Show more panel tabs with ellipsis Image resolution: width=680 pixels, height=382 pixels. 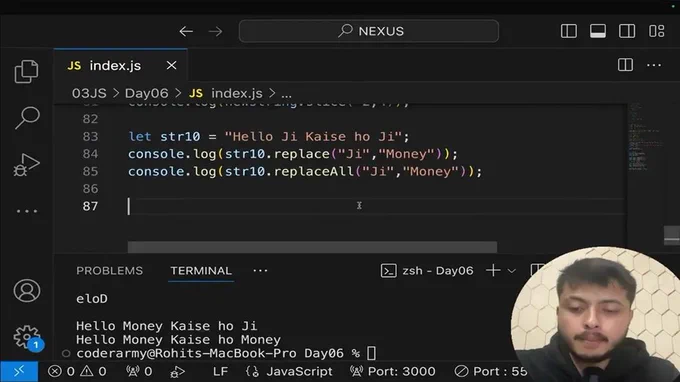pyautogui.click(x=260, y=271)
